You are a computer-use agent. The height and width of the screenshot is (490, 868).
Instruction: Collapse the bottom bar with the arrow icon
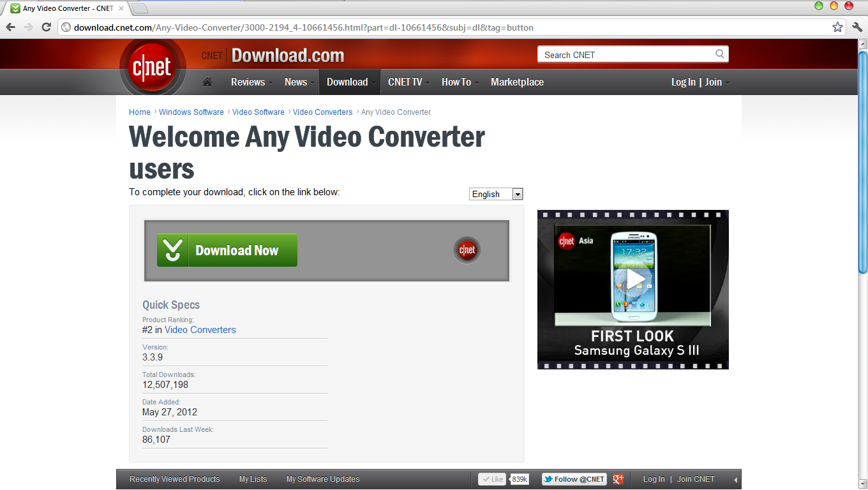click(x=735, y=479)
